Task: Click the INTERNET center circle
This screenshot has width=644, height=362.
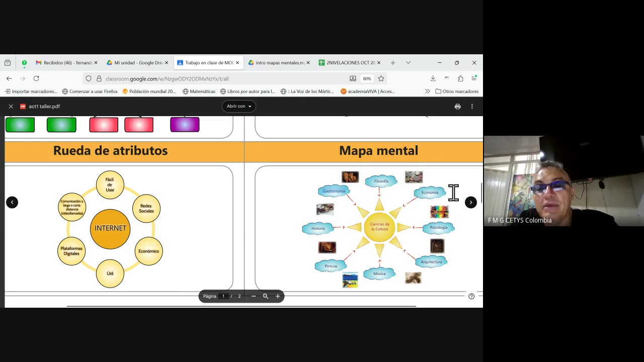Action: point(110,228)
